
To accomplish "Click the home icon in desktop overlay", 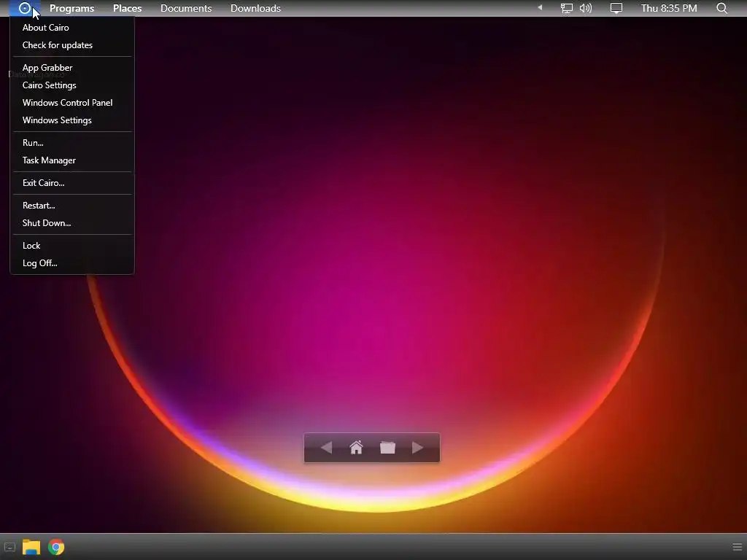I will 356,448.
